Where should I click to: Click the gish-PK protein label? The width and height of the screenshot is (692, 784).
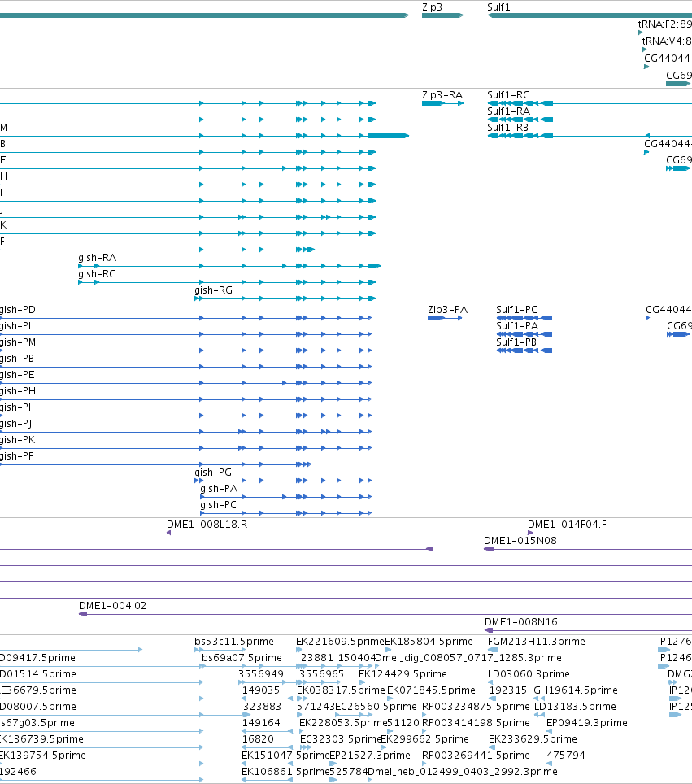click(x=18, y=440)
